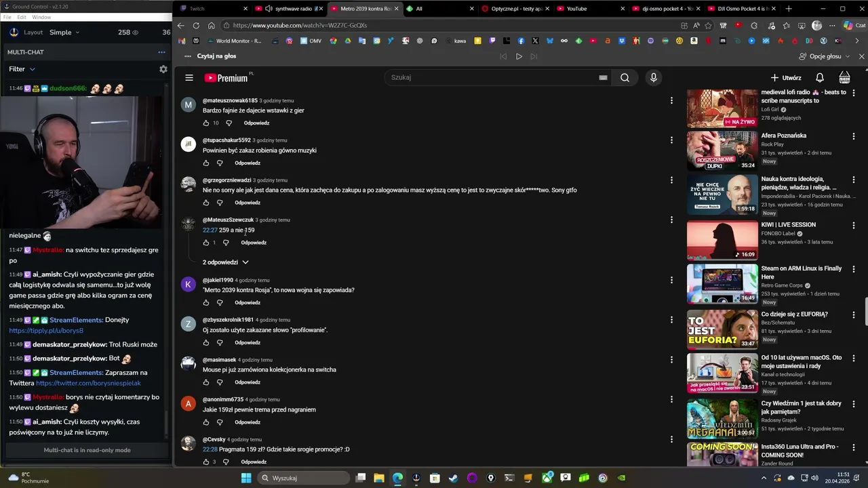
Task: Open YouTube notifications bell
Action: click(819, 77)
